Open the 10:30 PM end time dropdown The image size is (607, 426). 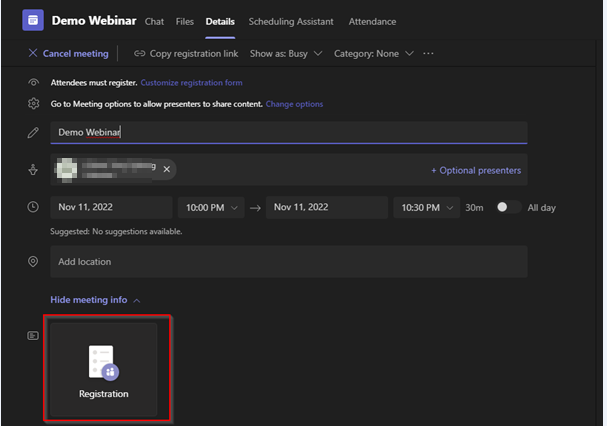coord(426,207)
